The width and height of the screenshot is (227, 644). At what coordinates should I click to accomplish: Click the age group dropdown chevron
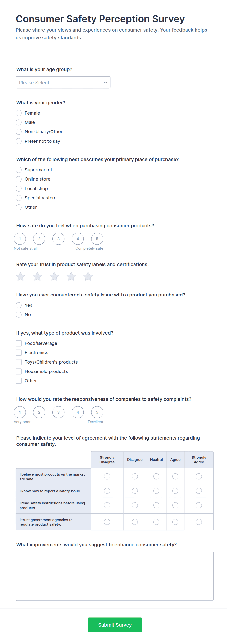(x=105, y=83)
